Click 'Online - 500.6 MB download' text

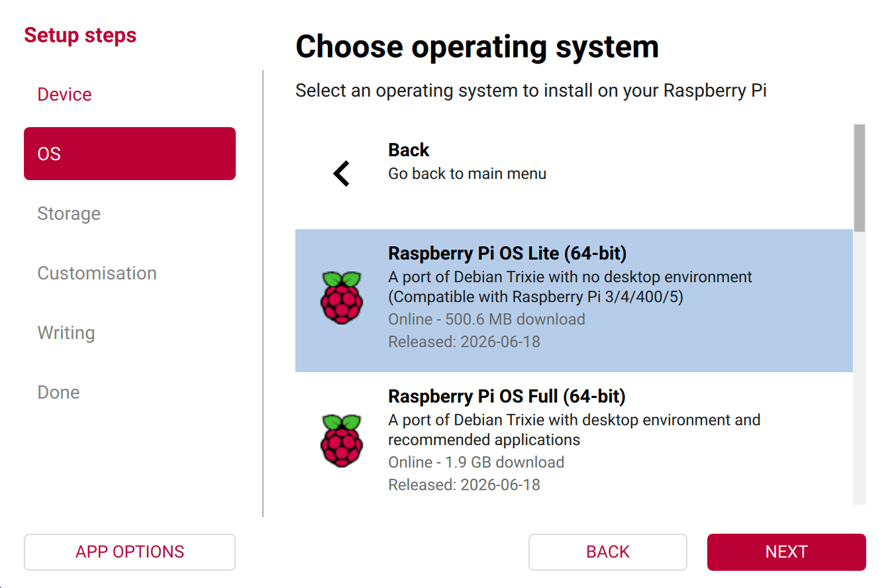point(487,319)
